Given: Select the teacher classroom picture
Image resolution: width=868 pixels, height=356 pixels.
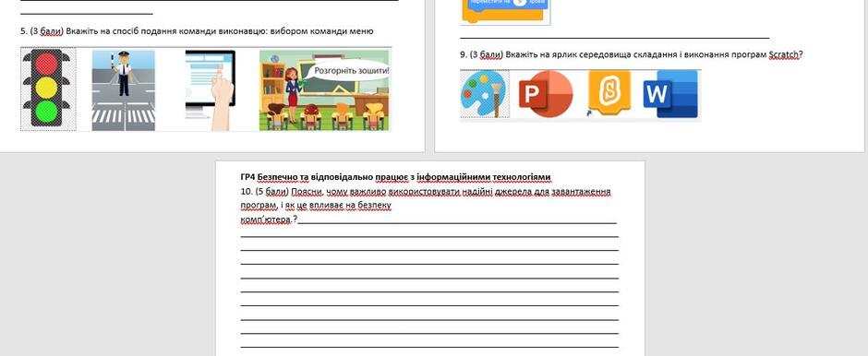Looking at the screenshot, I should click(325, 90).
